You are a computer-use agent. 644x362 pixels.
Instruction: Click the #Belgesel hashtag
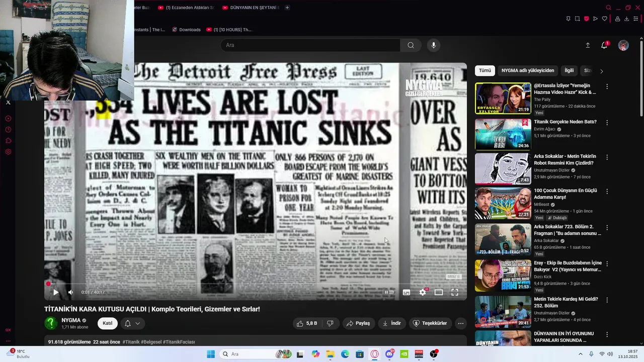pyautogui.click(x=151, y=342)
